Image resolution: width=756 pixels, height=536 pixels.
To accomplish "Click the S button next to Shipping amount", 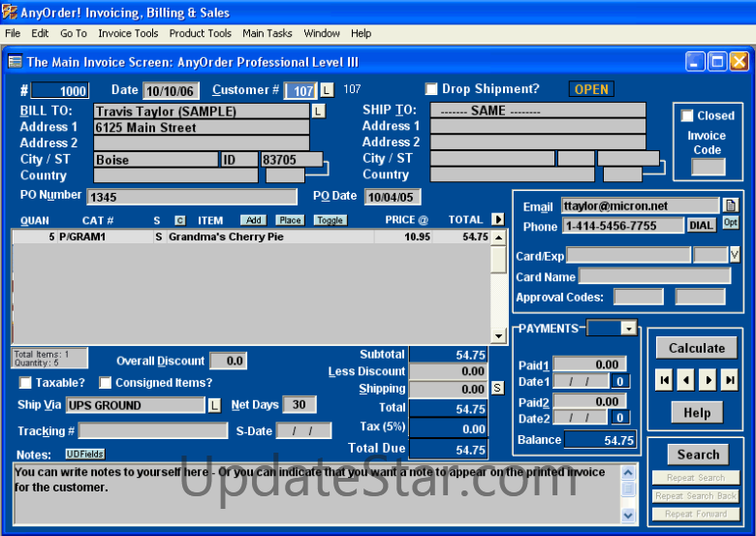I will click(x=497, y=388).
